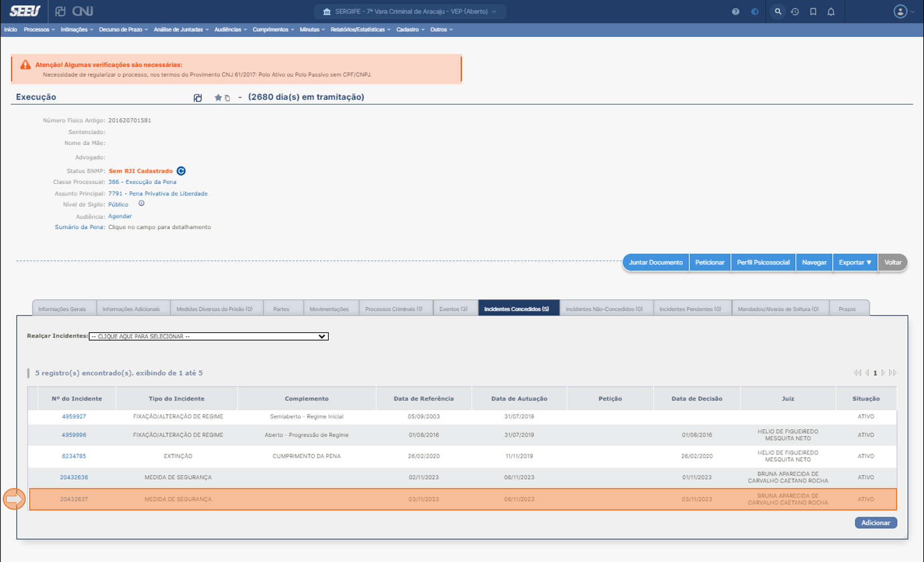Viewport: 924px width, 562px height.
Task: Open the Início menu item
Action: point(11,30)
